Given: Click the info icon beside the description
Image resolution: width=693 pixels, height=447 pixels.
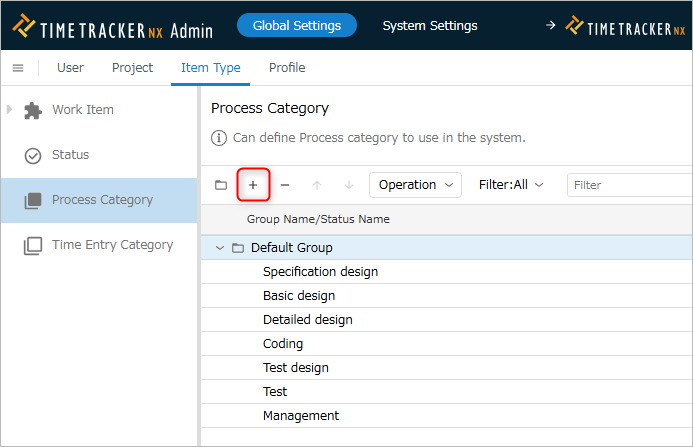Looking at the screenshot, I should [x=219, y=138].
